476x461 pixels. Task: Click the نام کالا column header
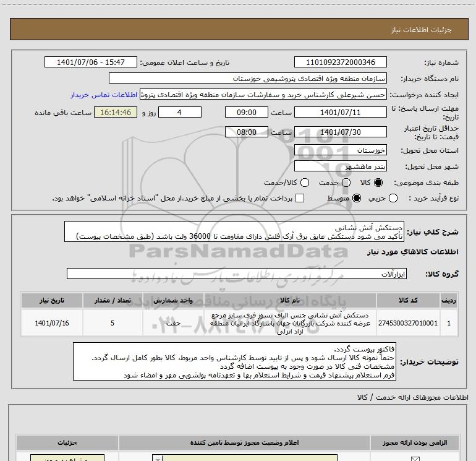tap(290, 301)
